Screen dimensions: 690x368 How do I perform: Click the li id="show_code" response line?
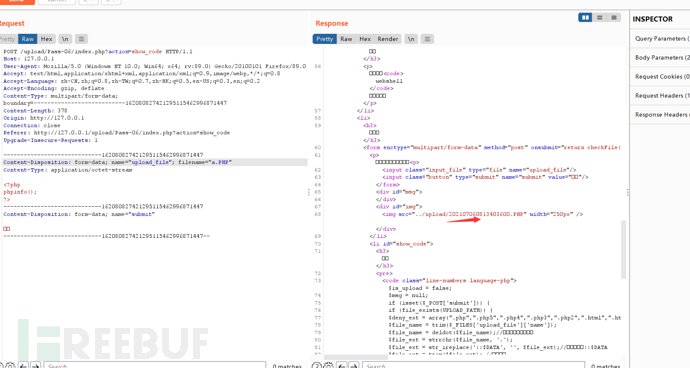tap(401, 243)
